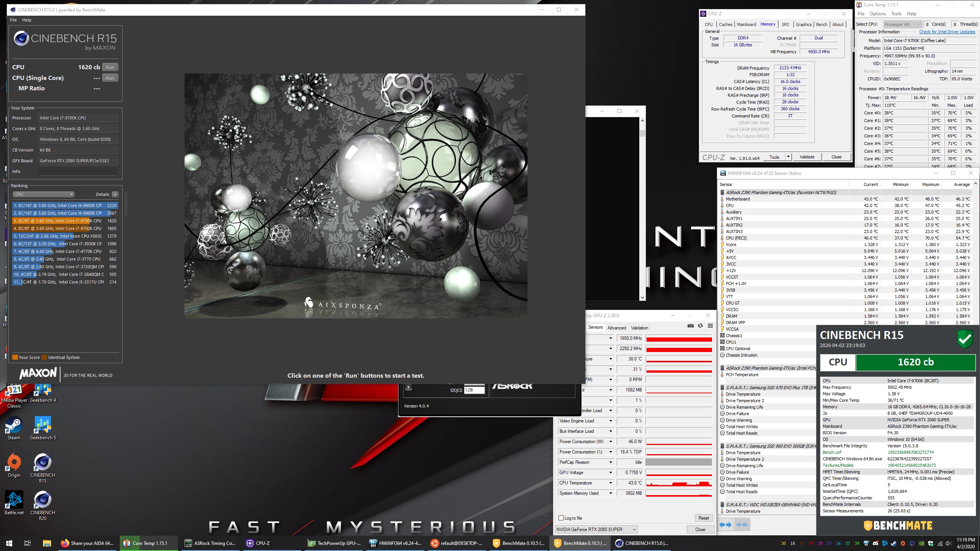The height and width of the screenshot is (551, 980).
Task: Open Cinebench ranking CPU dropdown
Action: pos(44,194)
